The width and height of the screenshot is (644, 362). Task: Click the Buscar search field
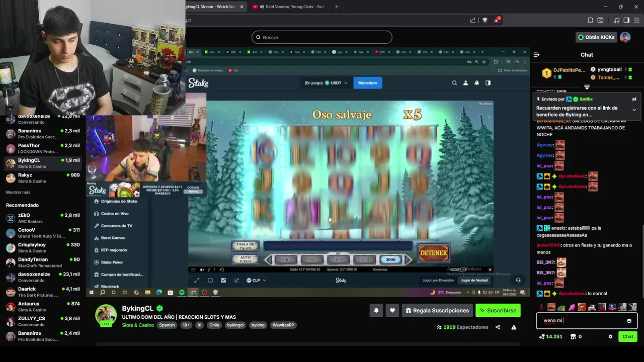point(322,37)
